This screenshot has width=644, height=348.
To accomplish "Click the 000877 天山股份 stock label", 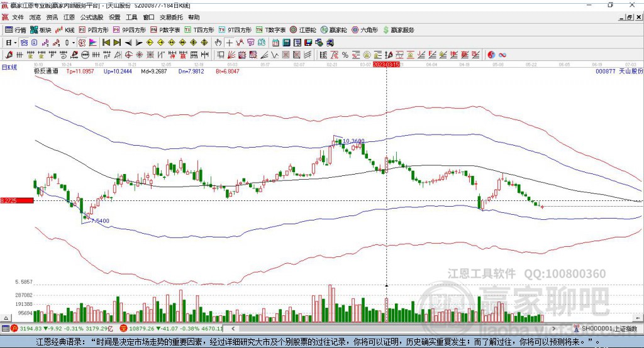I will [619, 71].
